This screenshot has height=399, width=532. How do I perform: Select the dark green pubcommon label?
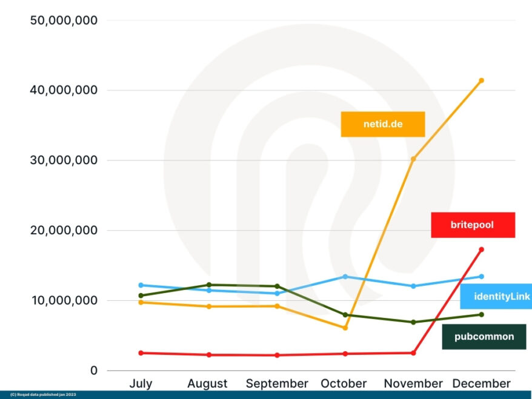click(484, 337)
